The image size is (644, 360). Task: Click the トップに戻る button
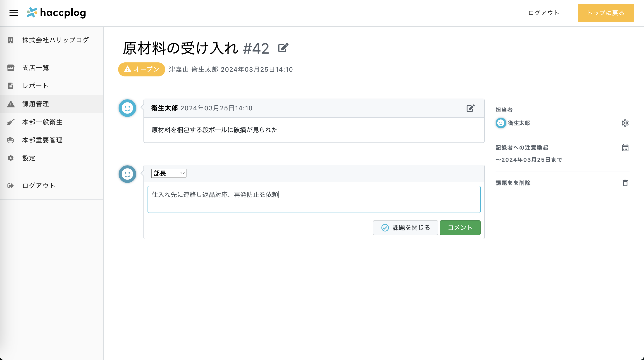tap(606, 13)
